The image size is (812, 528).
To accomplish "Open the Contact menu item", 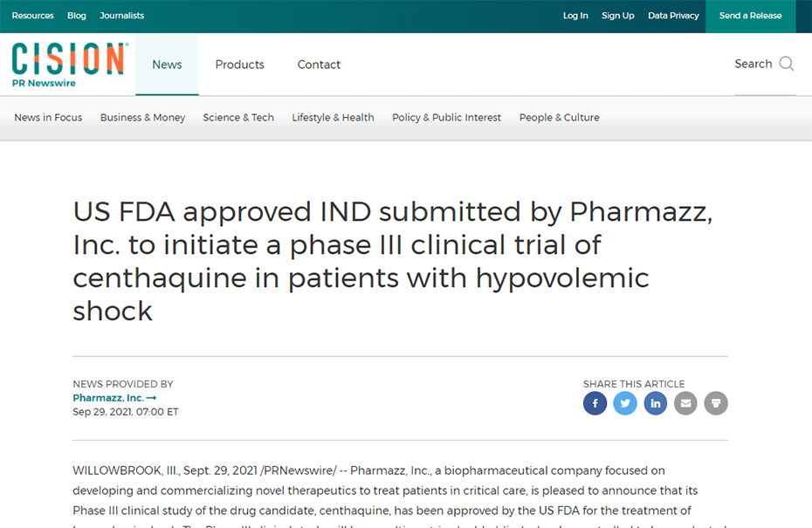I will pos(319,65).
